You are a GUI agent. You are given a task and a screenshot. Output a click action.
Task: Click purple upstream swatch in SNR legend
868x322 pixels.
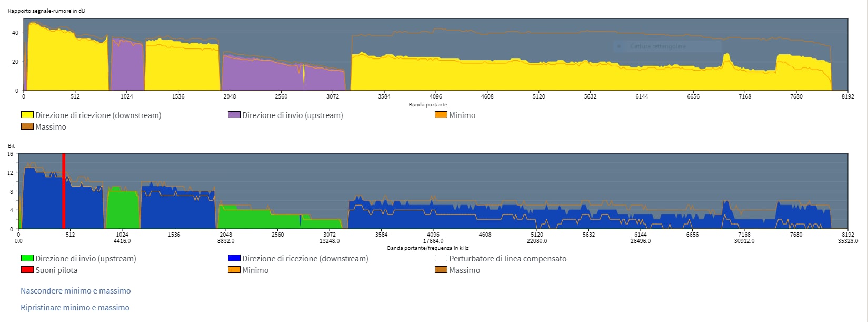(234, 115)
